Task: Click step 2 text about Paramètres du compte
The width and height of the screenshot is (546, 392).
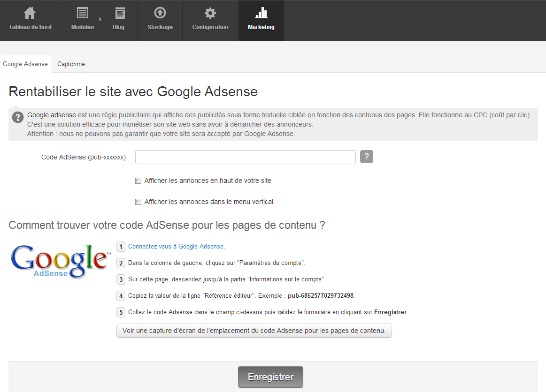Action: tap(216, 263)
